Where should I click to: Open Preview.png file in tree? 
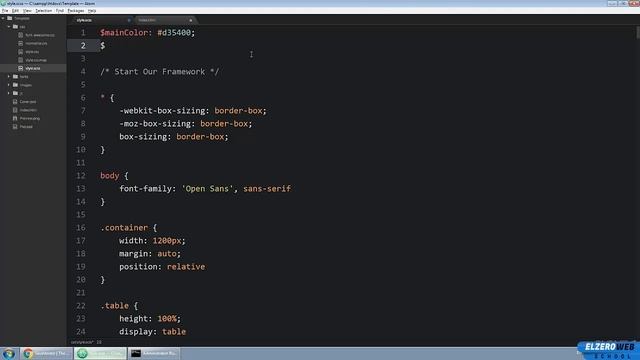point(30,118)
